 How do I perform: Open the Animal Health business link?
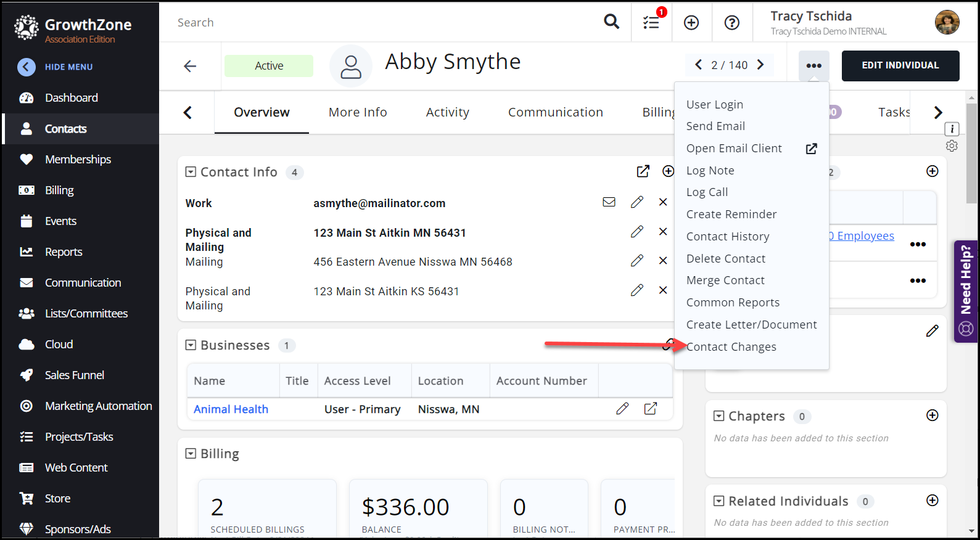point(231,409)
